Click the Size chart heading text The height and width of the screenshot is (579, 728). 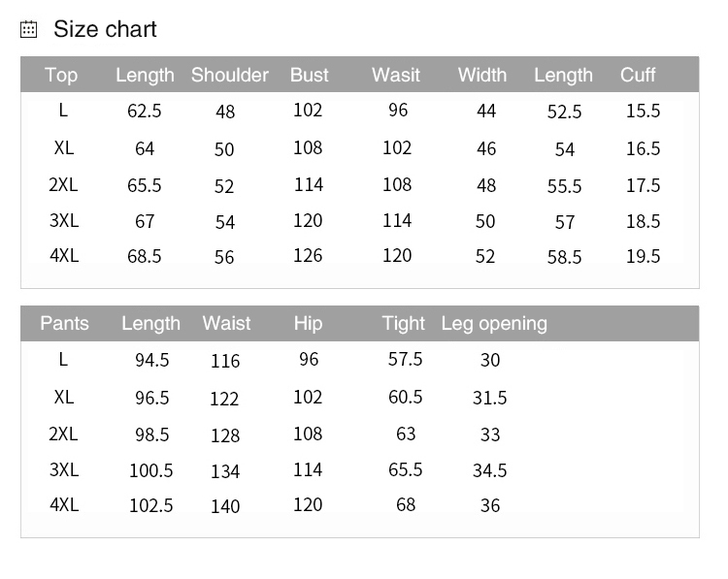[105, 30]
